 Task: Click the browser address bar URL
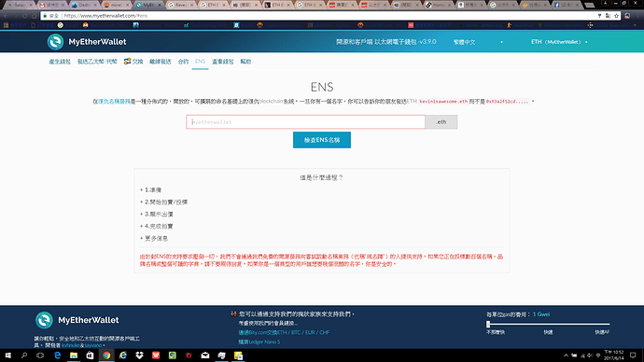click(106, 16)
